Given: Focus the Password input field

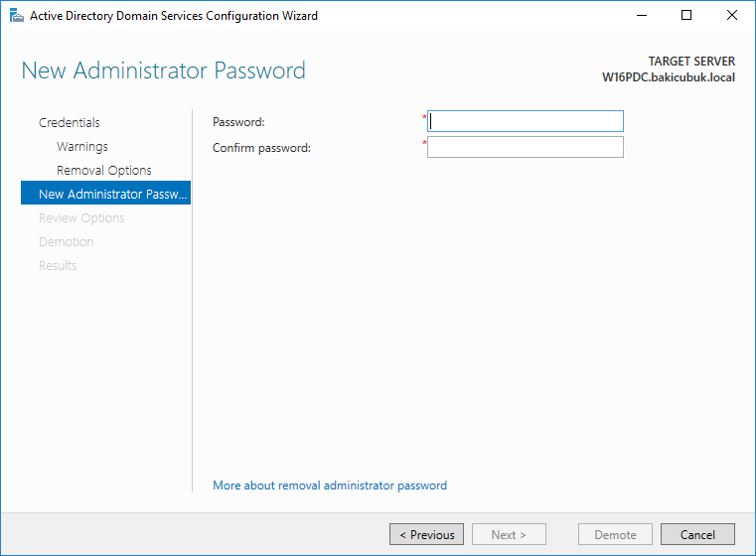Looking at the screenshot, I should [x=526, y=121].
